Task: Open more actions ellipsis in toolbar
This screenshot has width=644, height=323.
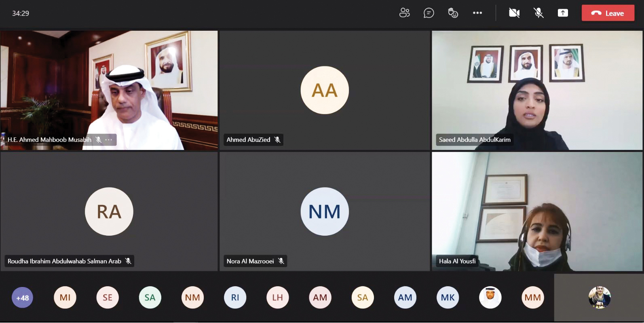Action: 477,13
